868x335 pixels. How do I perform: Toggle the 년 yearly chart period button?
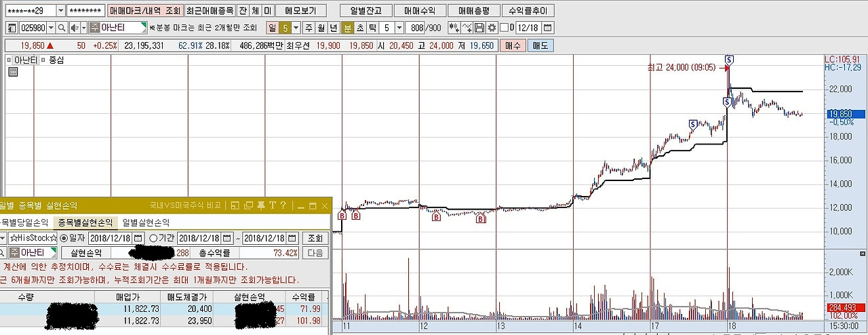(334, 28)
